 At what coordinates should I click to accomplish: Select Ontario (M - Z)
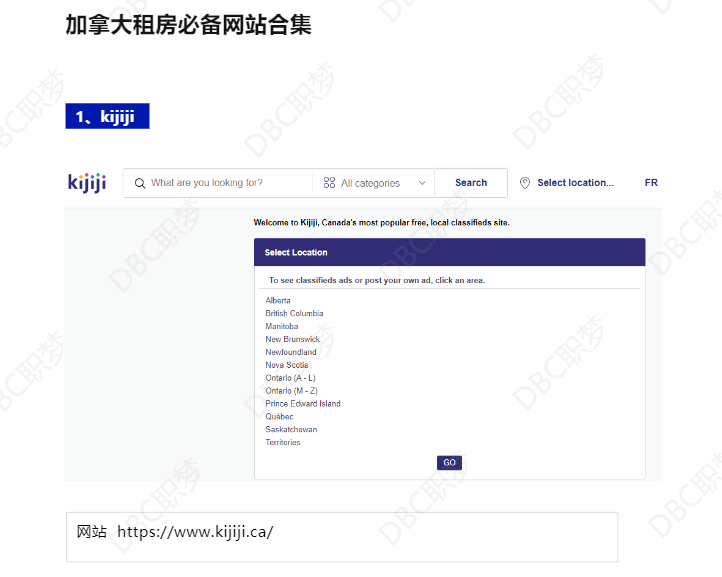[291, 390]
